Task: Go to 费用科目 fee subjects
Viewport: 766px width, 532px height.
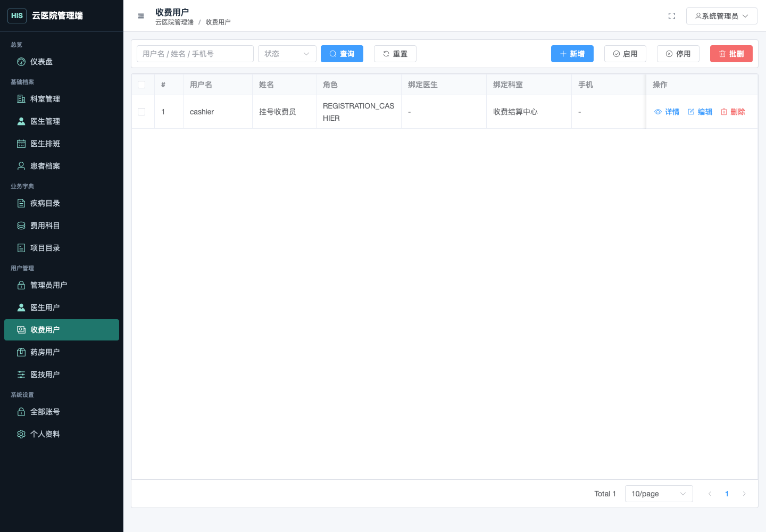Action: click(x=62, y=226)
